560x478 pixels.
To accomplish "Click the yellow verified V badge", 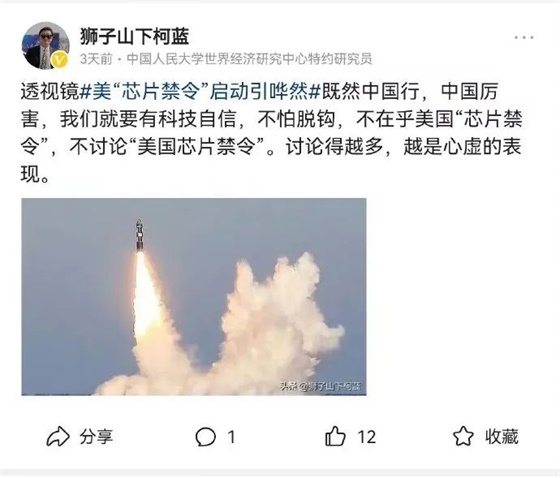I will [60, 60].
